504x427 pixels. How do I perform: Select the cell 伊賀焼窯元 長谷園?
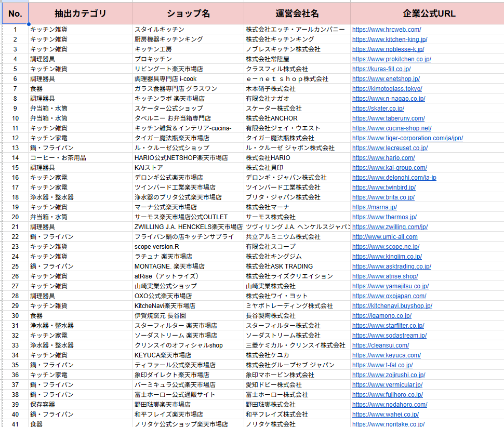189,316
